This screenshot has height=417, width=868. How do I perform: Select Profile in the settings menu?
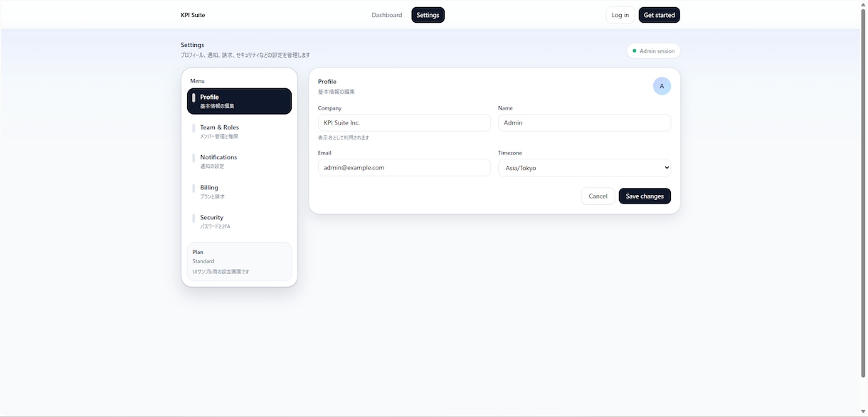click(239, 101)
